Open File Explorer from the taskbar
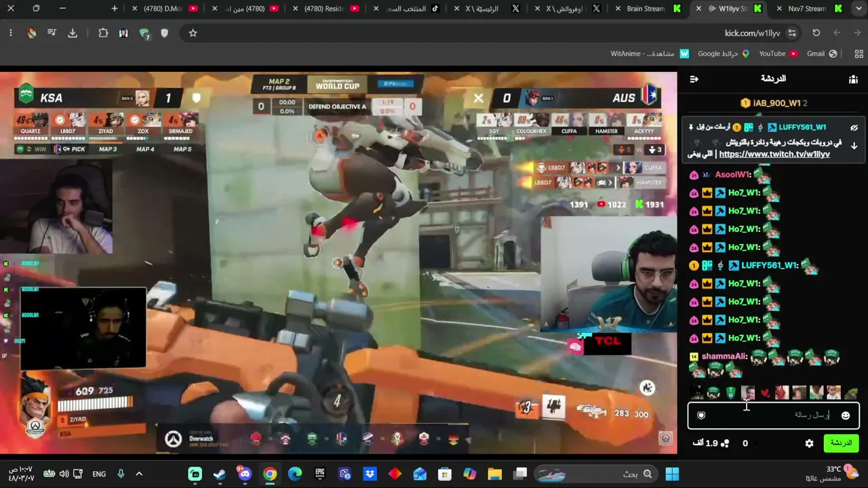The height and width of the screenshot is (488, 868). [x=494, y=474]
